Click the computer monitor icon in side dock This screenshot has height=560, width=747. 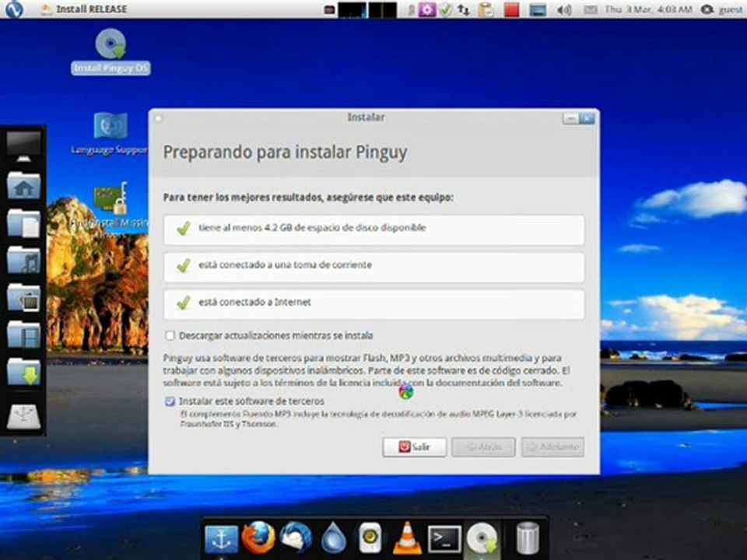click(23, 148)
